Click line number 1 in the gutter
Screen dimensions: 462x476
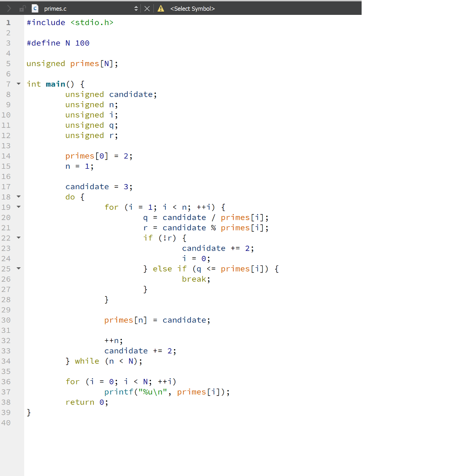pos(8,22)
